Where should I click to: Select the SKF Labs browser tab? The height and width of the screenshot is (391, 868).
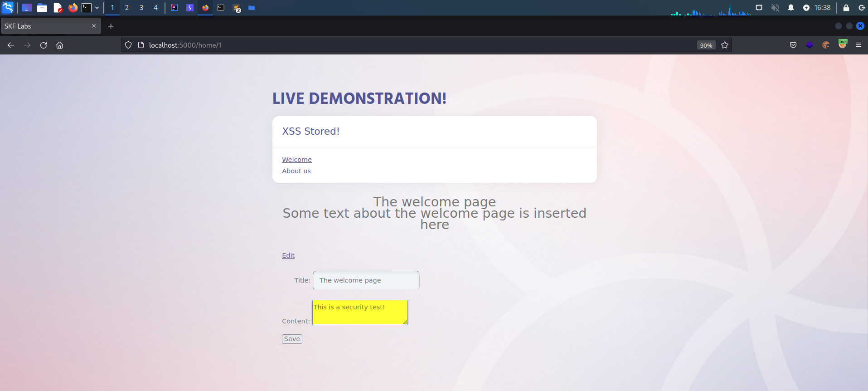coord(51,26)
